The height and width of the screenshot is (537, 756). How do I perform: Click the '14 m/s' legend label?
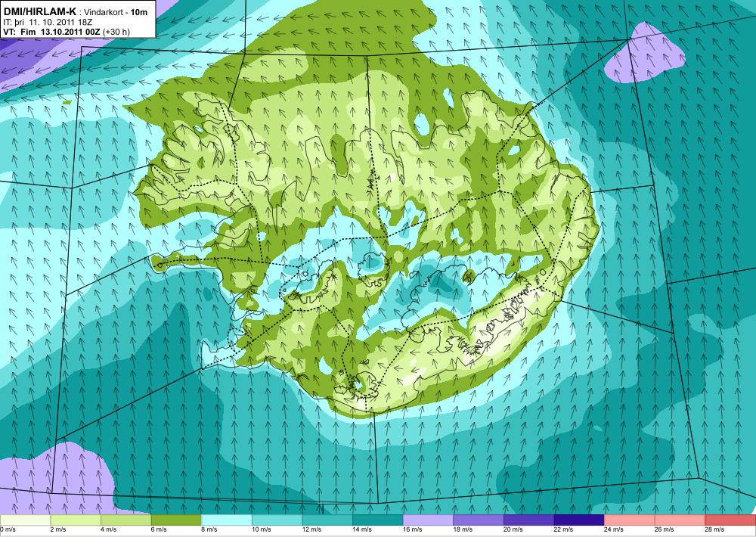[362, 529]
